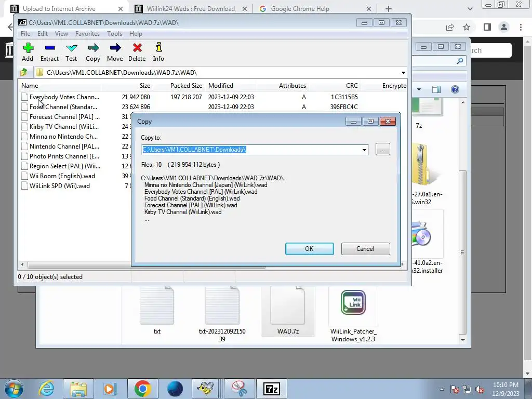
Task: Sort by the CRC column header
Action: [x=335, y=86]
